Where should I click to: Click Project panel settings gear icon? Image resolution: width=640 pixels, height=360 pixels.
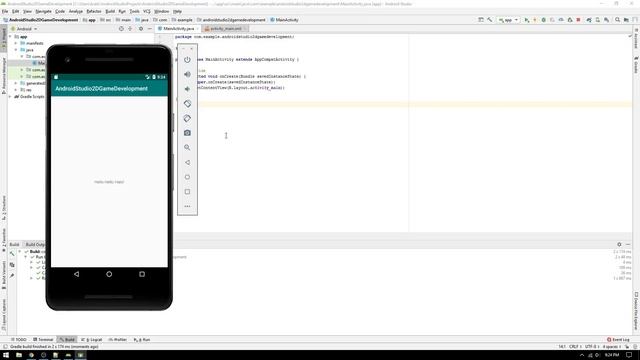(x=141, y=29)
